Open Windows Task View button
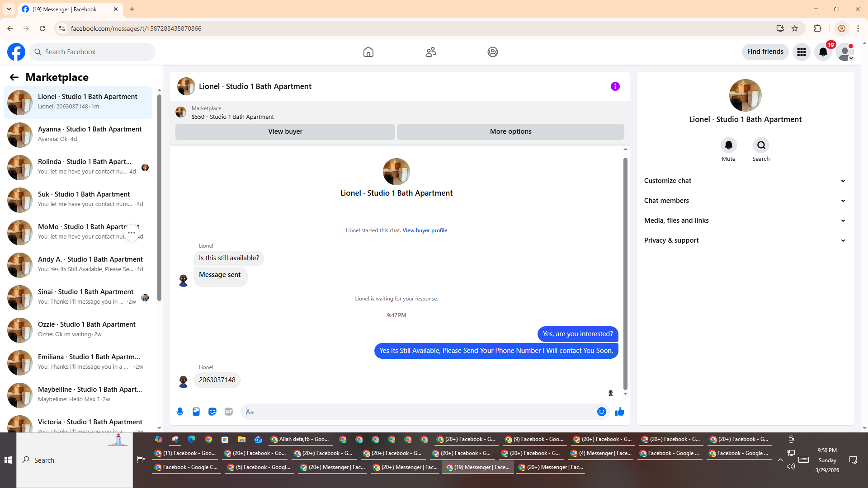This screenshot has height=488, width=868. pyautogui.click(x=141, y=460)
